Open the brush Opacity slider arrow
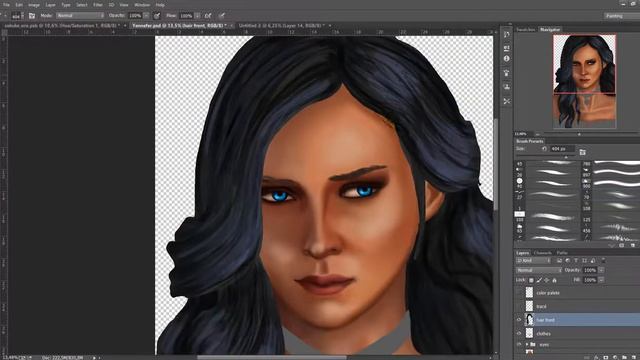The image size is (640, 360). pos(146,16)
